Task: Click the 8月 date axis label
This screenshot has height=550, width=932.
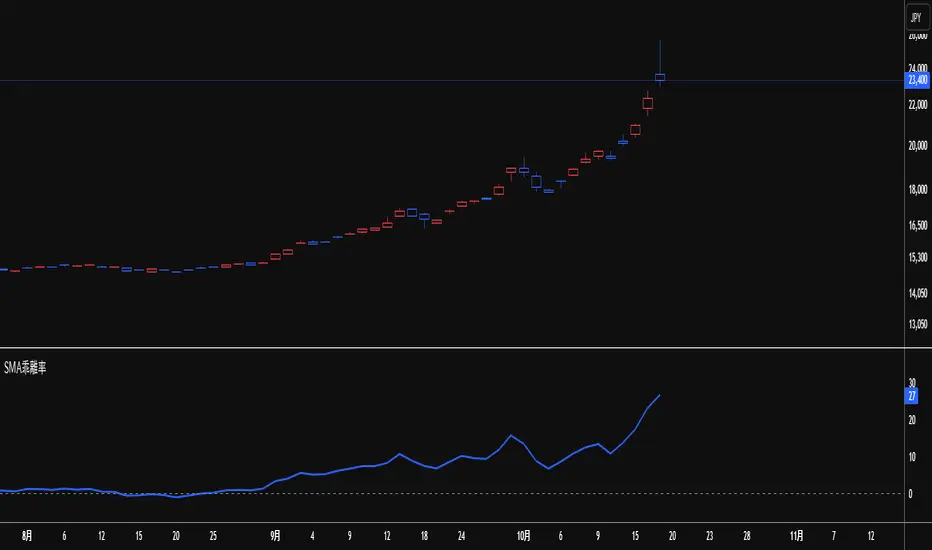Action: (x=27, y=536)
